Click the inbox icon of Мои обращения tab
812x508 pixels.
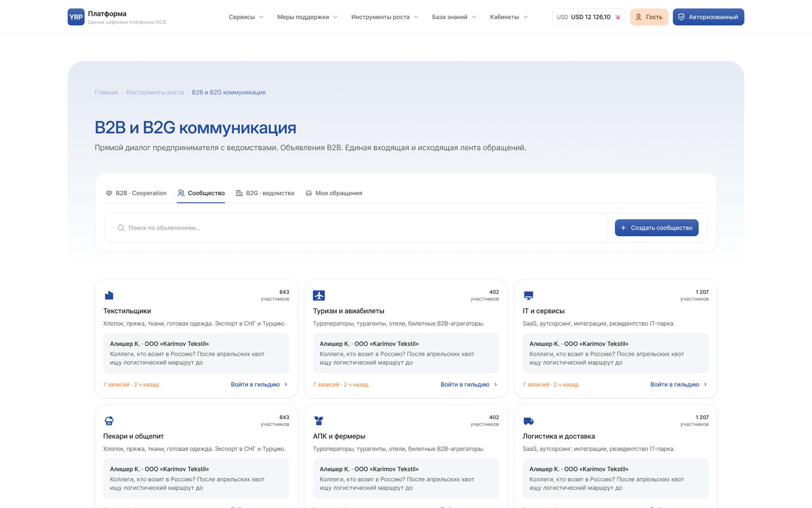[x=309, y=193]
